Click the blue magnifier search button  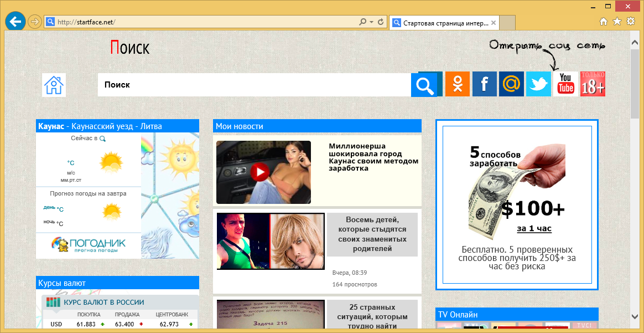[x=424, y=85]
